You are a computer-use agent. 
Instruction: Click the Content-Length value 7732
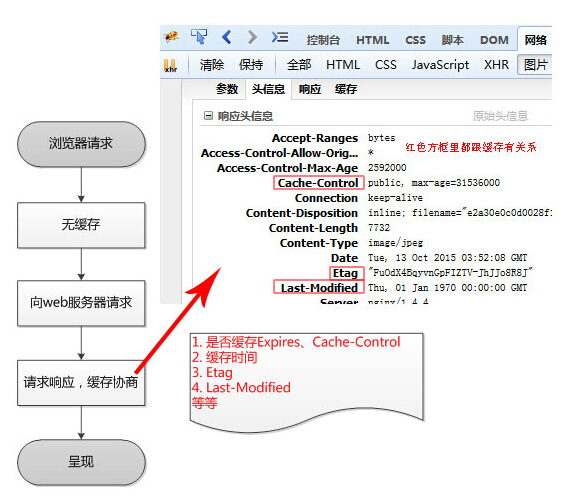click(379, 228)
